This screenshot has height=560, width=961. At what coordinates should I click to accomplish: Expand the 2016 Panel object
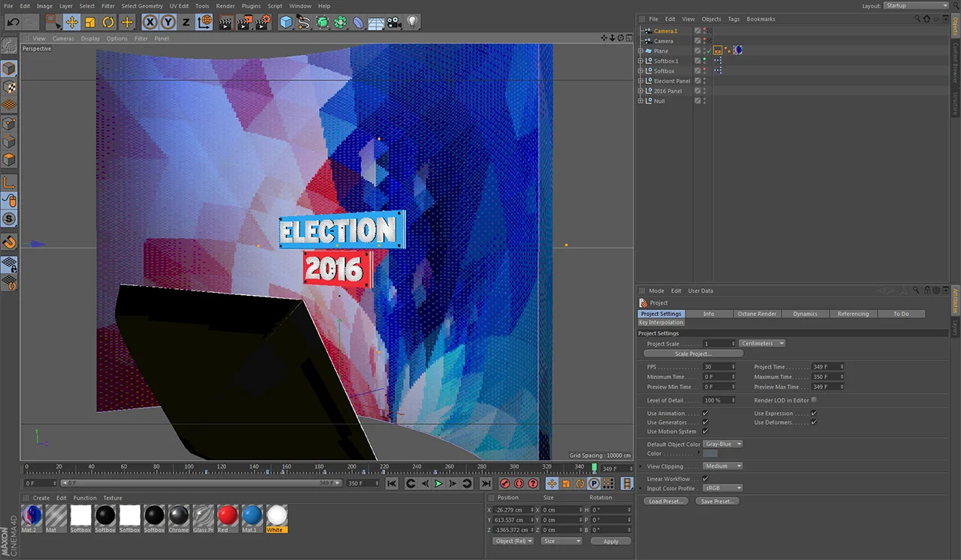click(640, 91)
